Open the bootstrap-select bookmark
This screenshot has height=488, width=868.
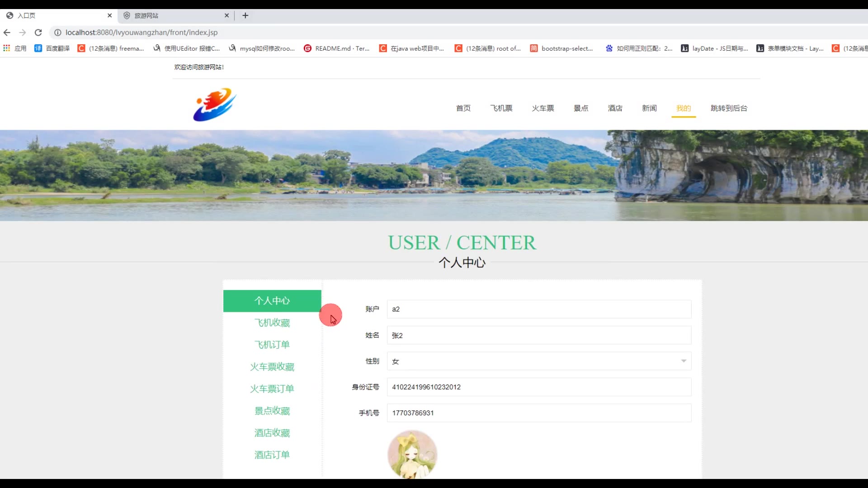click(562, 48)
